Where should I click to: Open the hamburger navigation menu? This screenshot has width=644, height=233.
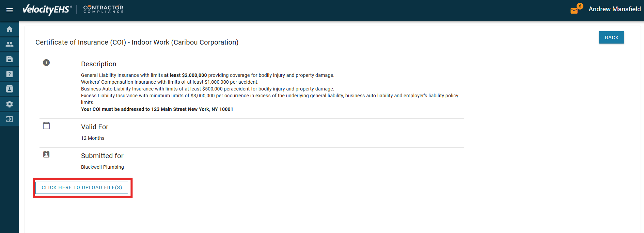pyautogui.click(x=10, y=10)
